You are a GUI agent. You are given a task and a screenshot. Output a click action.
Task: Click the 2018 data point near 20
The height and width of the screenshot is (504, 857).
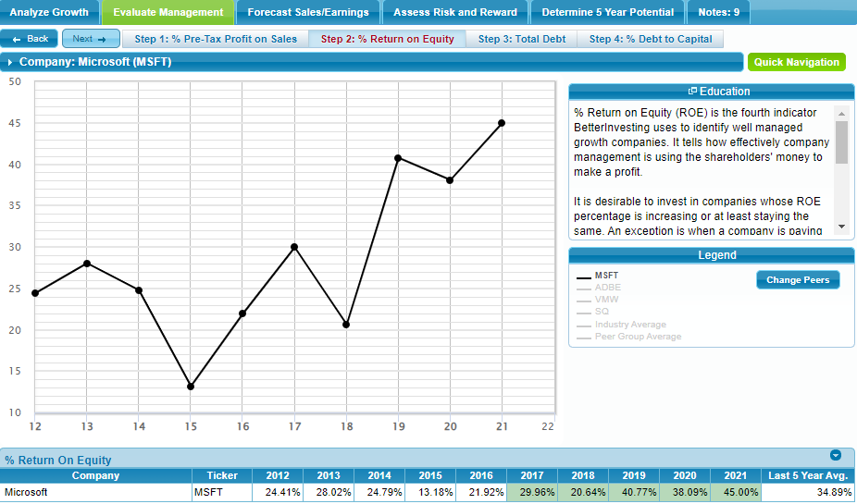tap(346, 325)
